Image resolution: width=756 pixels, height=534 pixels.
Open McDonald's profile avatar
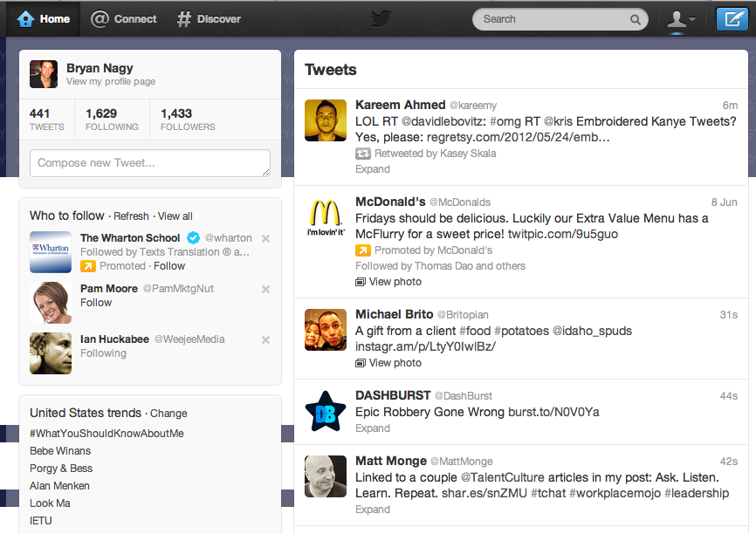(326, 218)
